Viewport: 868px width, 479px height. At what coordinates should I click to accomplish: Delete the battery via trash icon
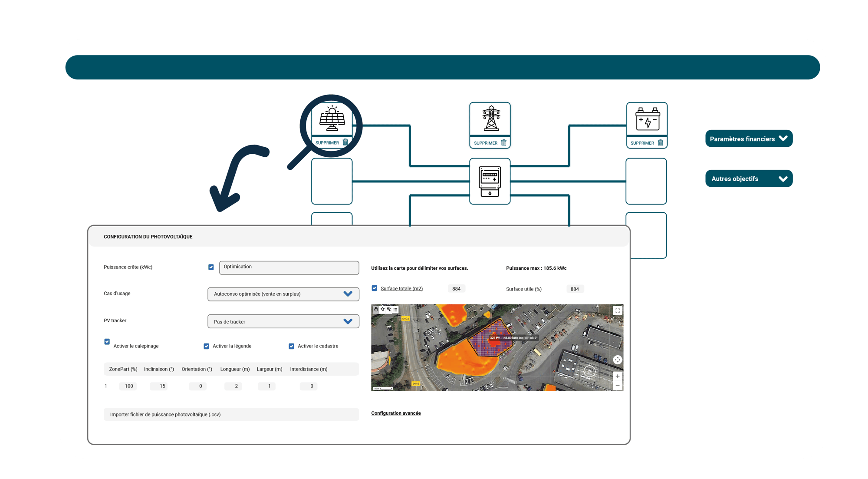pos(660,142)
